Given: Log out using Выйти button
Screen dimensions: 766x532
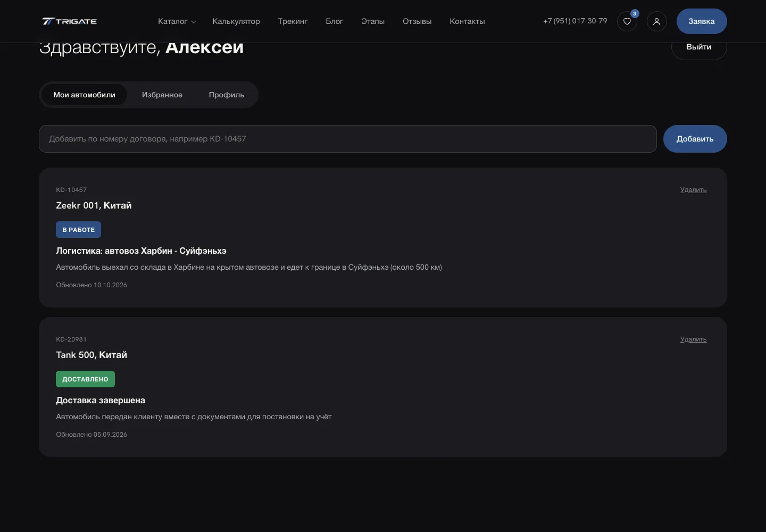Looking at the screenshot, I should [x=699, y=47].
